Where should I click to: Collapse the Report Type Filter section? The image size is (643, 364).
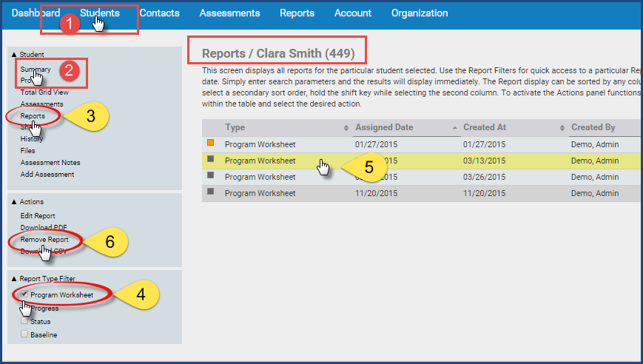[x=14, y=279]
